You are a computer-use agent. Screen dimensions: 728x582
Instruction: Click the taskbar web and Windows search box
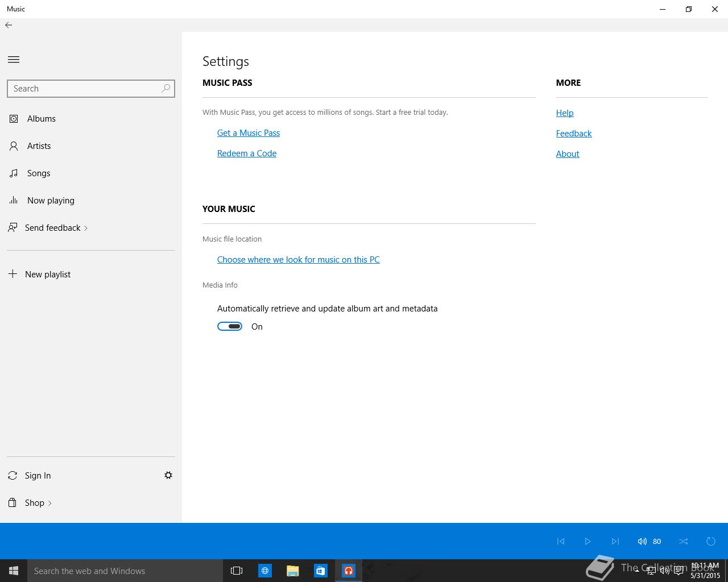125,571
